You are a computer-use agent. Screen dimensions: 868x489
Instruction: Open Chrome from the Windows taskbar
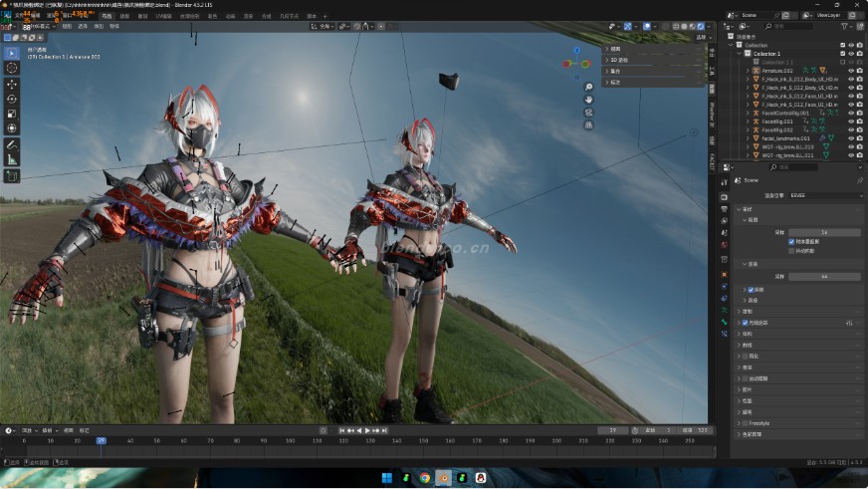tap(425, 477)
